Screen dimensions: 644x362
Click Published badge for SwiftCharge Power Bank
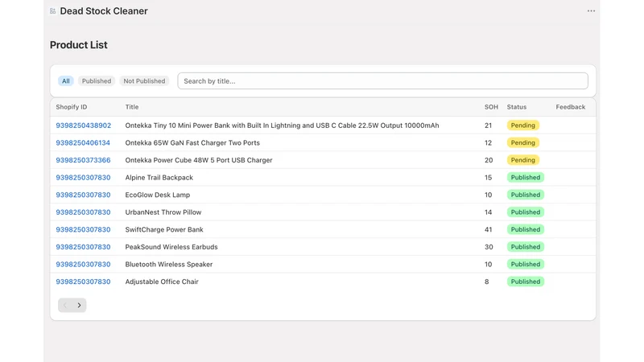point(526,229)
